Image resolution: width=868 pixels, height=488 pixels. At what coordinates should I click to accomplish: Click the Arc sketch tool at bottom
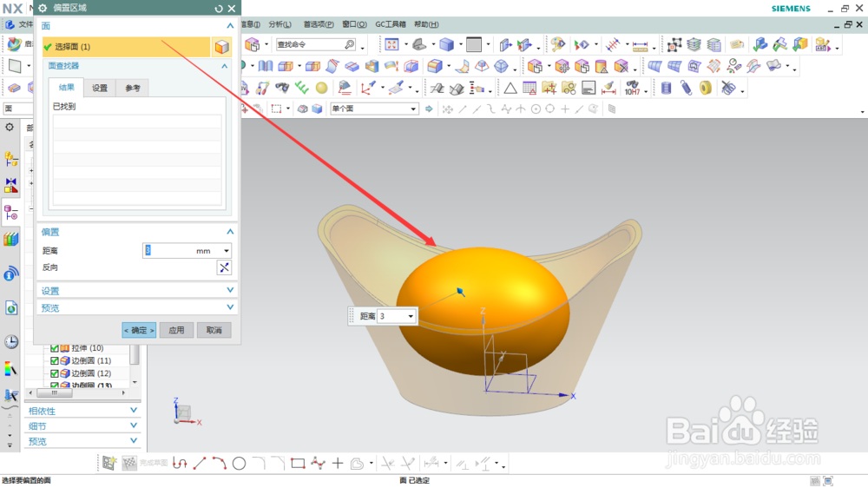[x=220, y=463]
